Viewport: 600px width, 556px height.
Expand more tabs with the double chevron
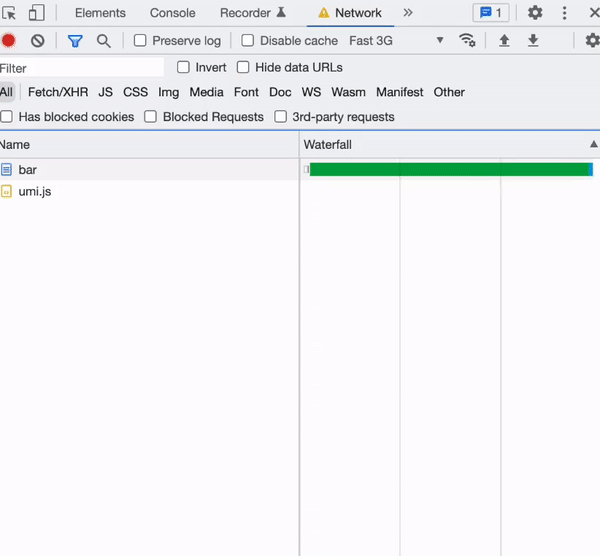tap(408, 13)
